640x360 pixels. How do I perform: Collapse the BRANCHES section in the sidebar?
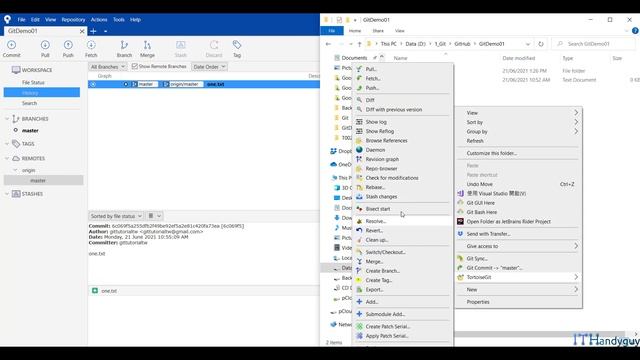point(7,119)
